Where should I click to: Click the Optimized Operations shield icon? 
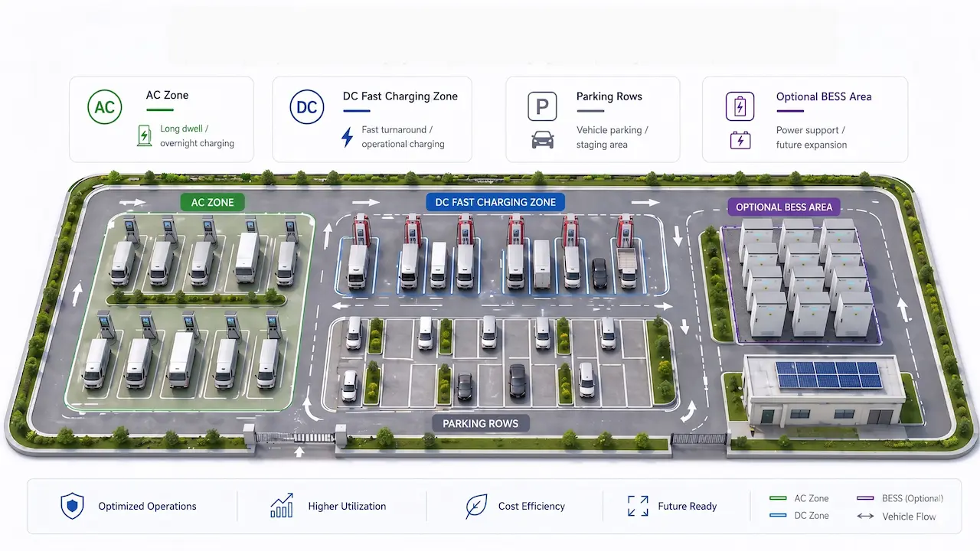click(72, 506)
